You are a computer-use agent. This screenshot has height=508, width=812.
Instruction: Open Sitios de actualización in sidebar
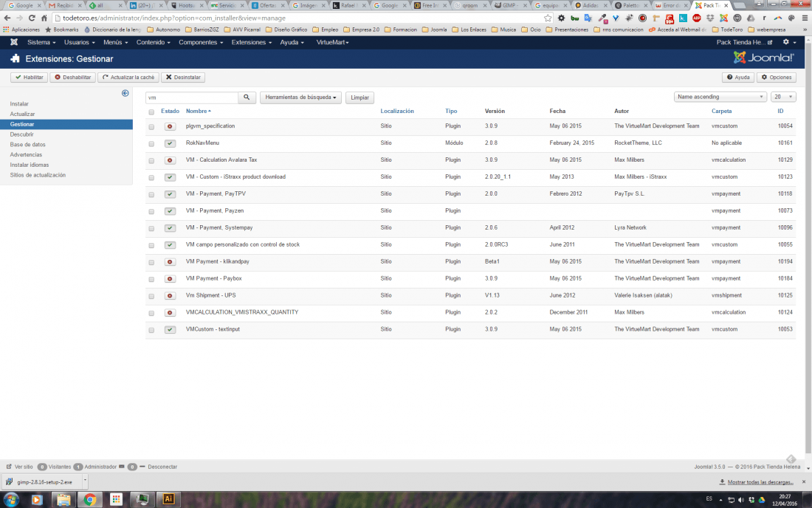38,175
